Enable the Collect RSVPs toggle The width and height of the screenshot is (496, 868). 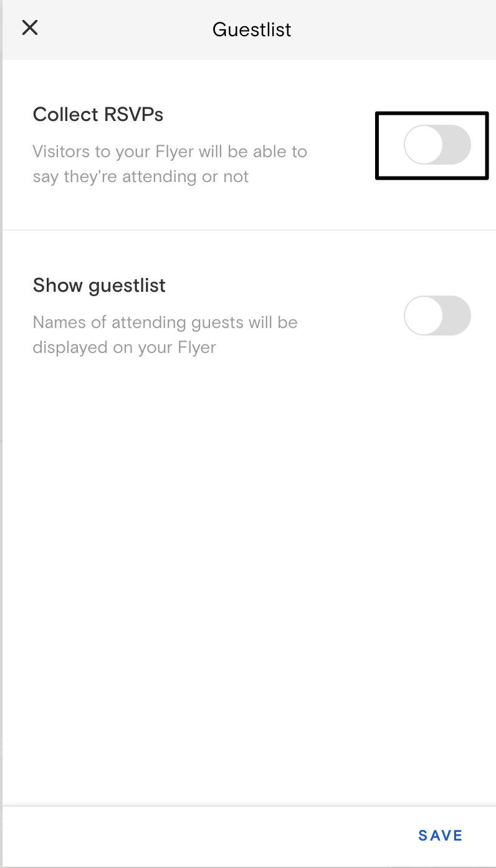click(x=437, y=145)
